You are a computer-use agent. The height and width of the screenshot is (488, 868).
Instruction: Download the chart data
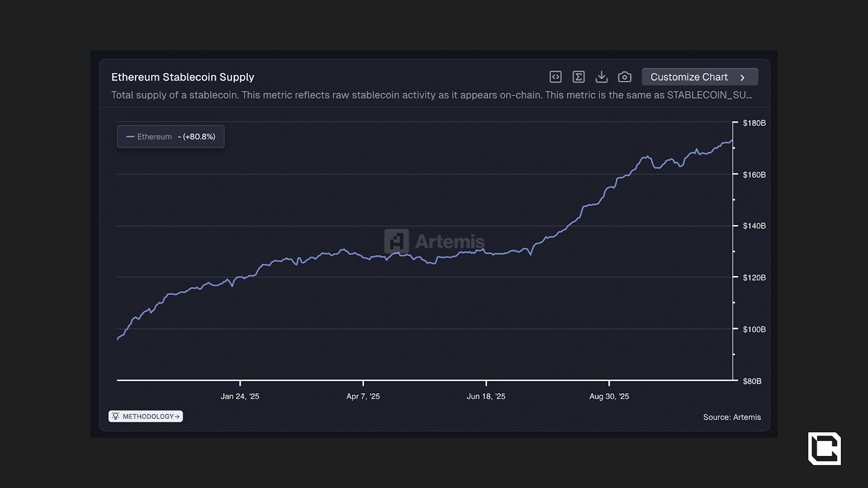click(601, 77)
